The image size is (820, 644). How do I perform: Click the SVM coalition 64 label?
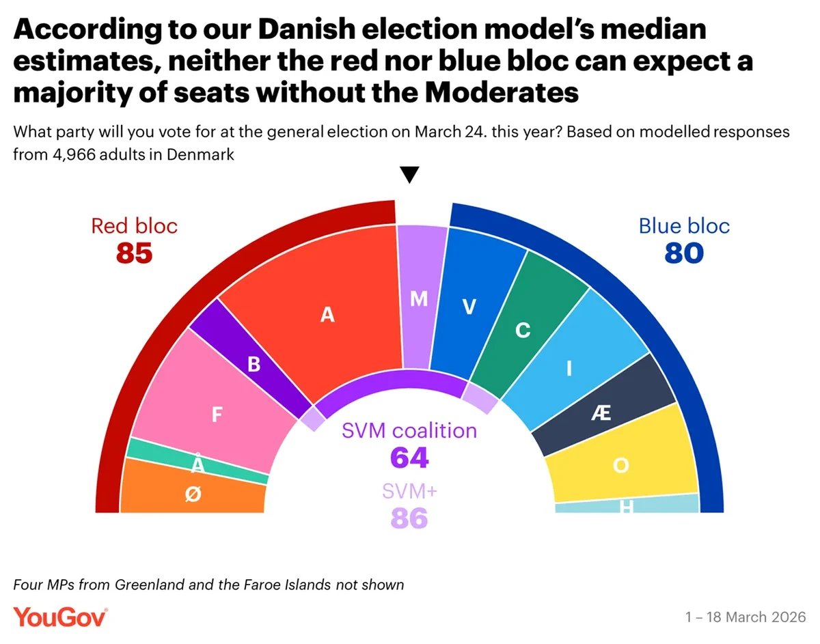point(409,444)
